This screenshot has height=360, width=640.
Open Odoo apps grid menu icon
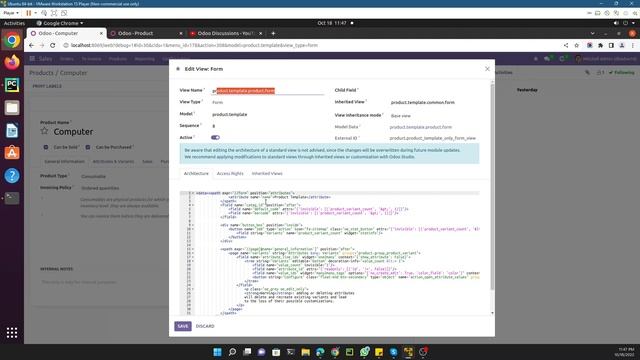tap(32, 59)
